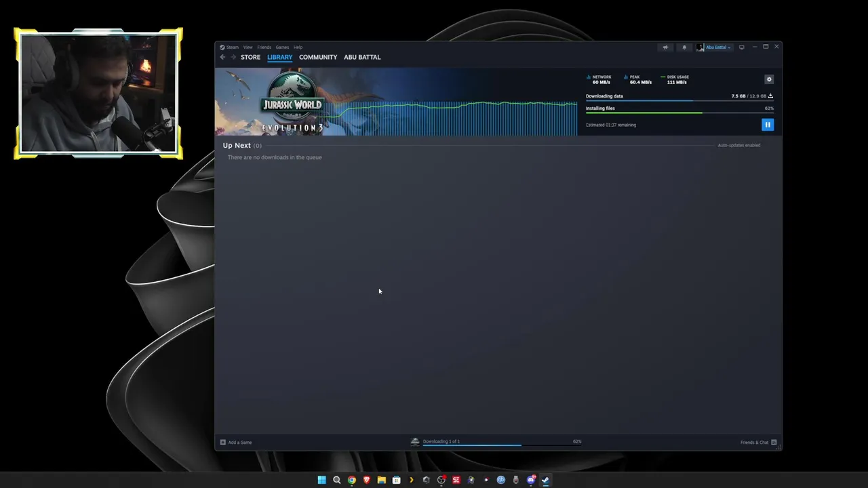Screen dimensions: 868x488
Task: Click the Up Next heading
Action: pos(237,145)
